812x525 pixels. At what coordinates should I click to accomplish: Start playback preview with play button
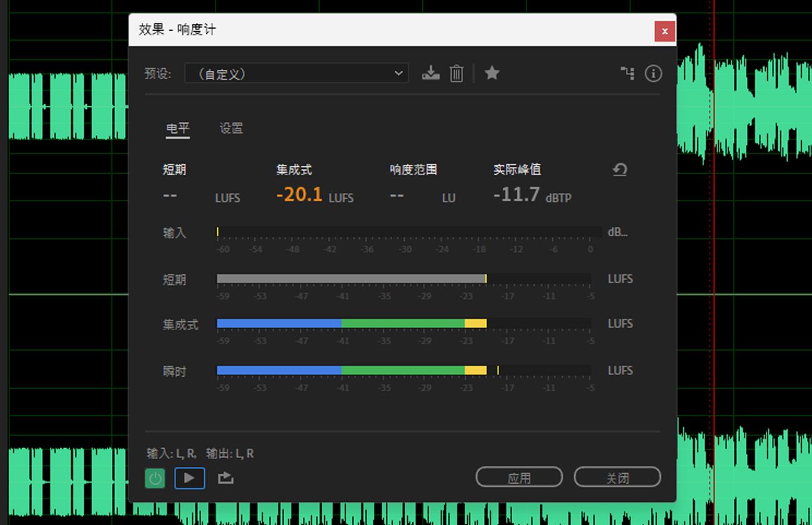189,477
